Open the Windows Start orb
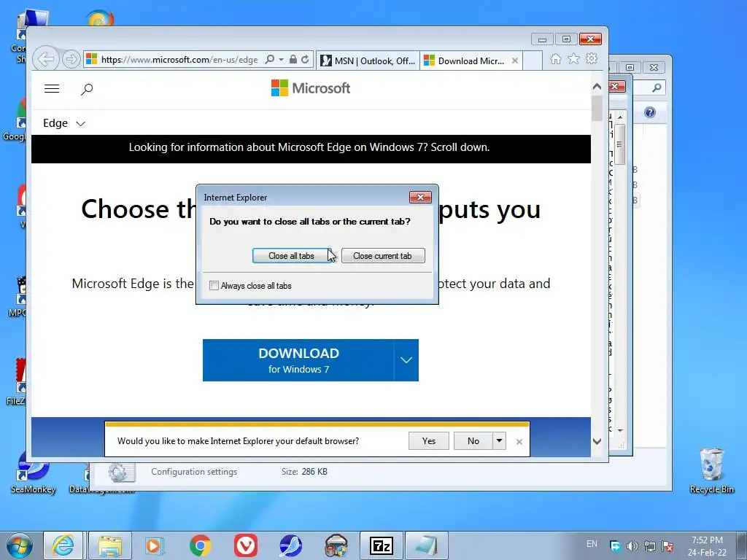The height and width of the screenshot is (560, 747). pyautogui.click(x=19, y=545)
